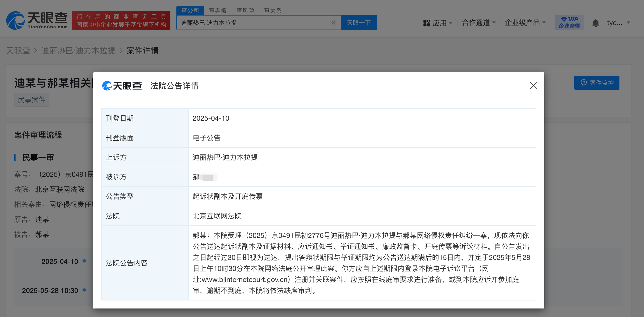Click the 案件监控 button
Image resolution: width=644 pixels, height=317 pixels.
coord(597,83)
